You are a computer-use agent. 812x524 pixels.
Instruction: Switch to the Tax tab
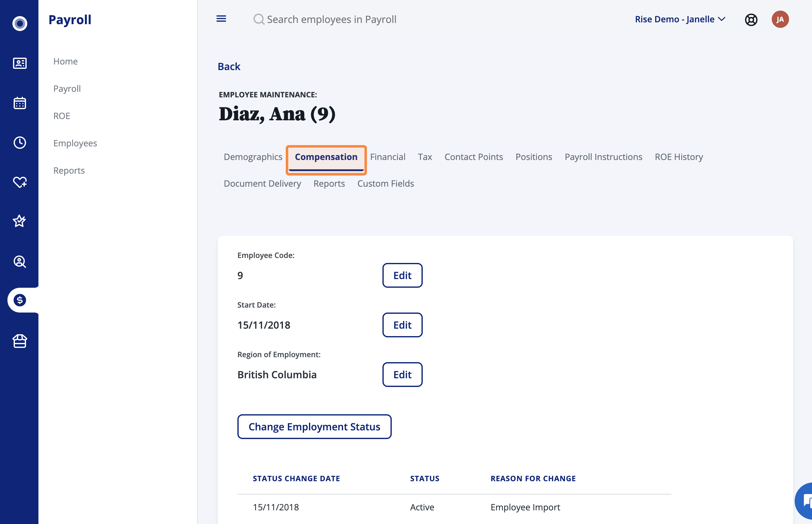pyautogui.click(x=424, y=156)
